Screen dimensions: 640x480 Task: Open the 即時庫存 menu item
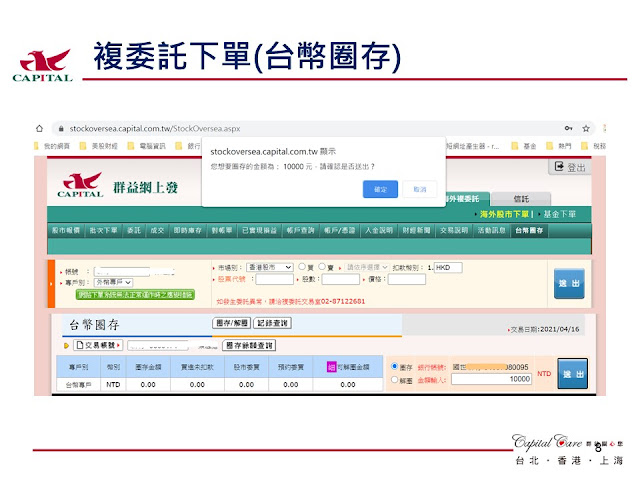click(188, 231)
